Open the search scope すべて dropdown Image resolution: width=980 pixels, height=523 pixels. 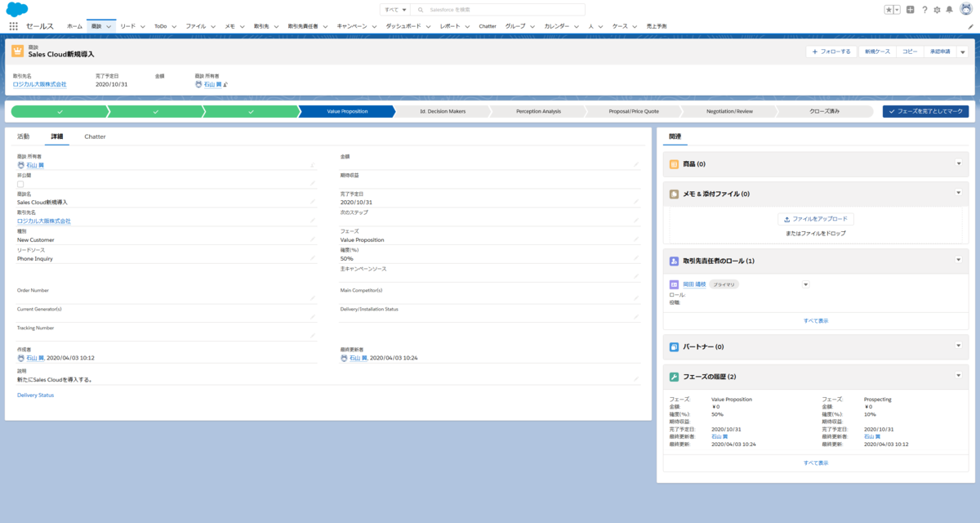click(396, 10)
